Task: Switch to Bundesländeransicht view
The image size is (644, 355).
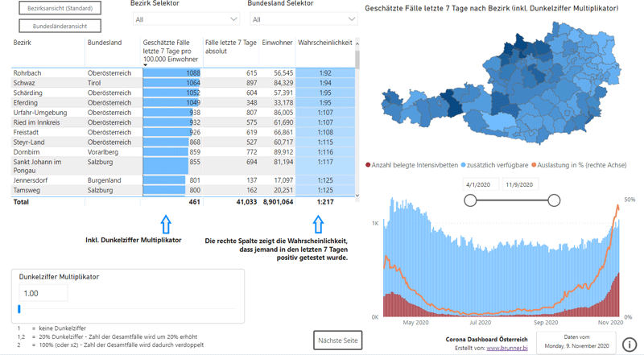Action: 60,26
